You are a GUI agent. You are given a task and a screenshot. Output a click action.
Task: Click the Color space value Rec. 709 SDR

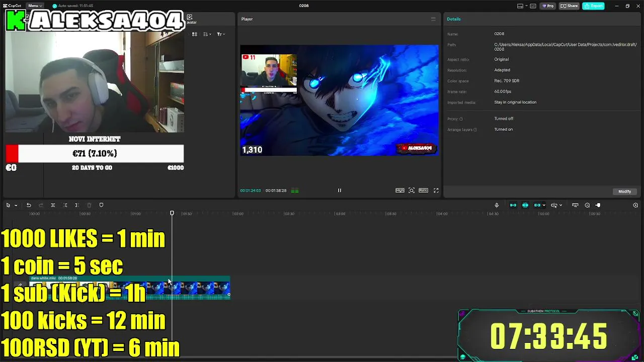[507, 81]
